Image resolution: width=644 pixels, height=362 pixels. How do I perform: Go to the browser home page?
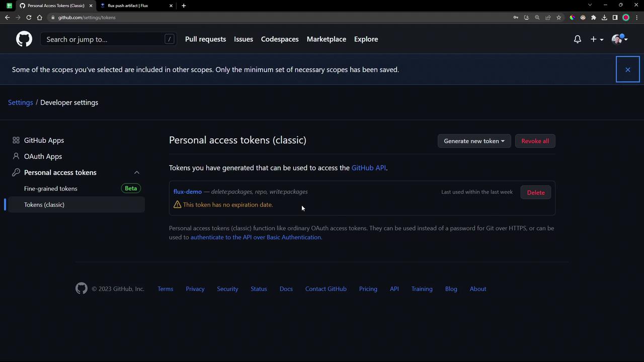(x=40, y=18)
